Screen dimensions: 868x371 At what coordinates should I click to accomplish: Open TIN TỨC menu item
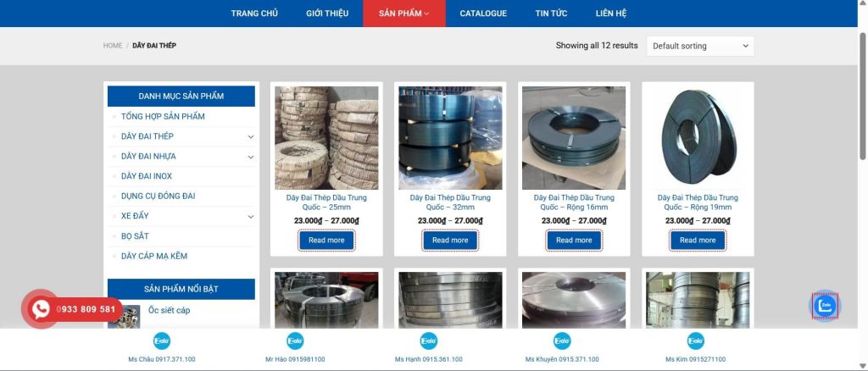click(551, 14)
